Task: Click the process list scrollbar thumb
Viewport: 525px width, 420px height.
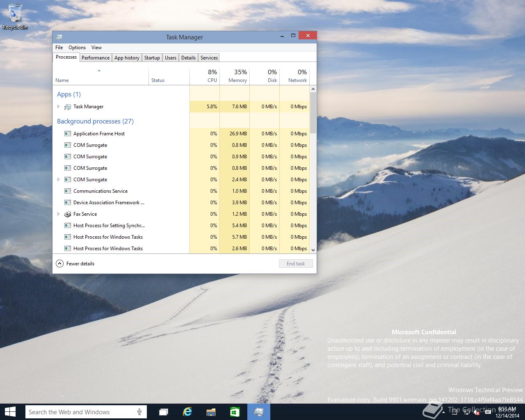Action: tap(313, 113)
